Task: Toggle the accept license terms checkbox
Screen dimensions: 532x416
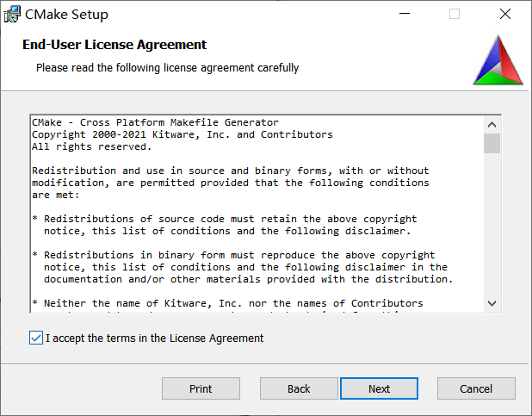Action: click(x=35, y=338)
